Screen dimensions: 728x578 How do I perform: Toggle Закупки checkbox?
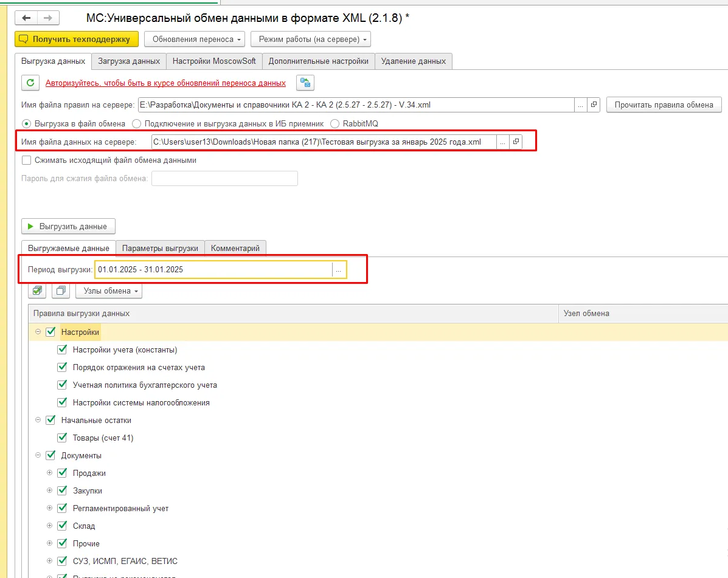pos(62,491)
